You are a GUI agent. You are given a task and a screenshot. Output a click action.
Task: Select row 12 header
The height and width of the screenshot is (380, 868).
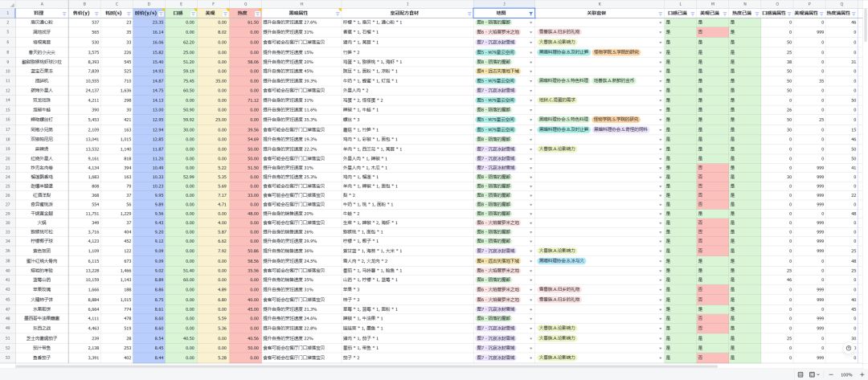(7, 90)
